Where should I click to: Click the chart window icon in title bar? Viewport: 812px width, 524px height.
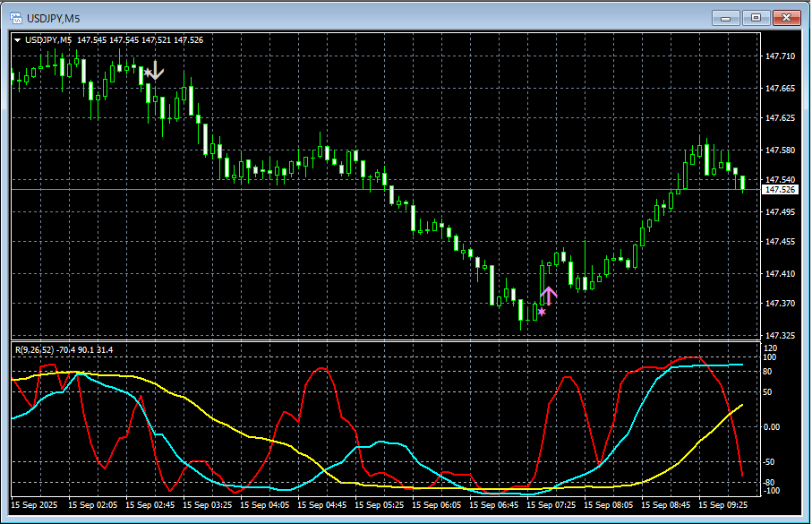[15, 17]
